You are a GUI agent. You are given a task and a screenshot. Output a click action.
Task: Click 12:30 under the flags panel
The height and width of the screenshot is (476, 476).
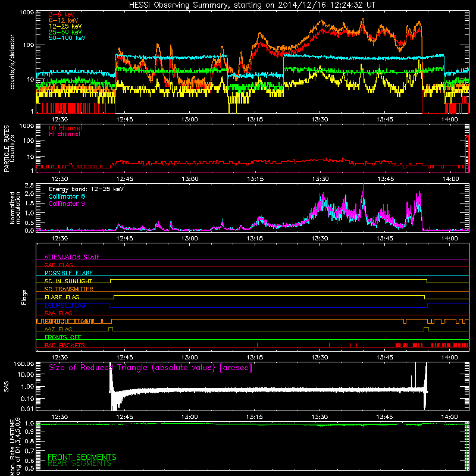click(59, 358)
